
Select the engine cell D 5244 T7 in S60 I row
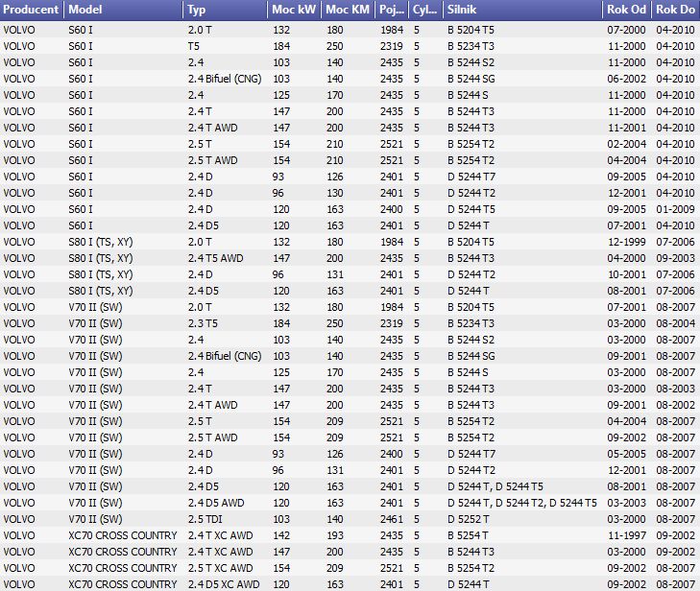[471, 177]
